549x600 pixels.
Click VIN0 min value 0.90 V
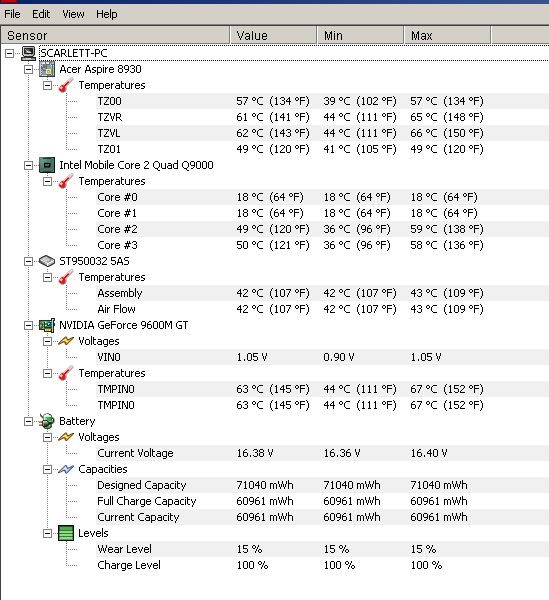point(339,357)
